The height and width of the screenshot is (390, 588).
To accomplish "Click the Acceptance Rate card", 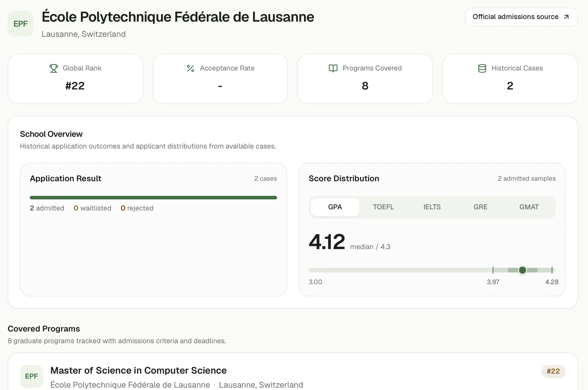I will 220,79.
